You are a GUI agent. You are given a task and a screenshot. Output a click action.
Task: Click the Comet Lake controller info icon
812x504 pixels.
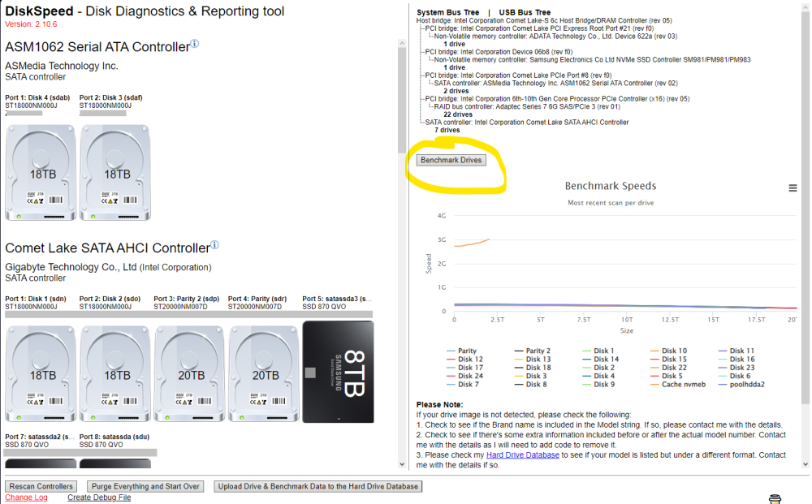pyautogui.click(x=215, y=245)
